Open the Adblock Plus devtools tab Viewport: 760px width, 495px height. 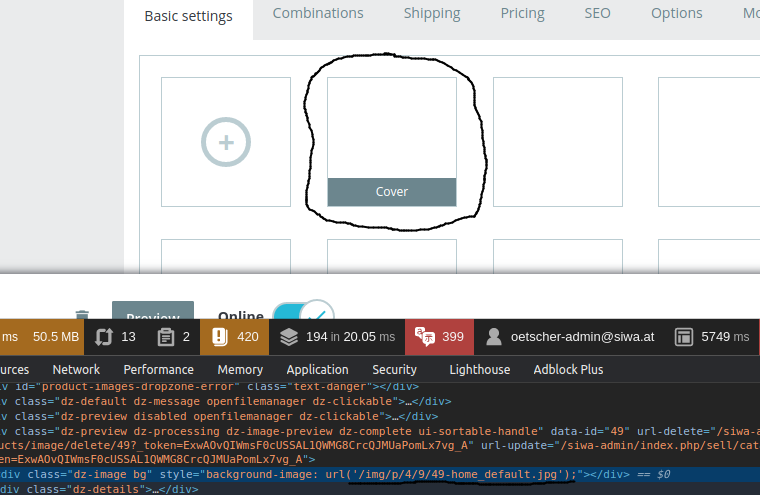(568, 369)
